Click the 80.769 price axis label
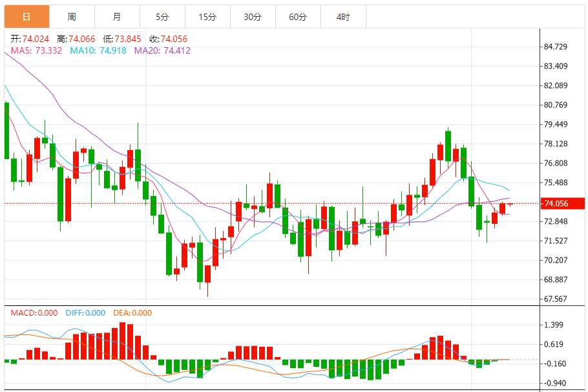This screenshot has height=392, width=588. 556,105
